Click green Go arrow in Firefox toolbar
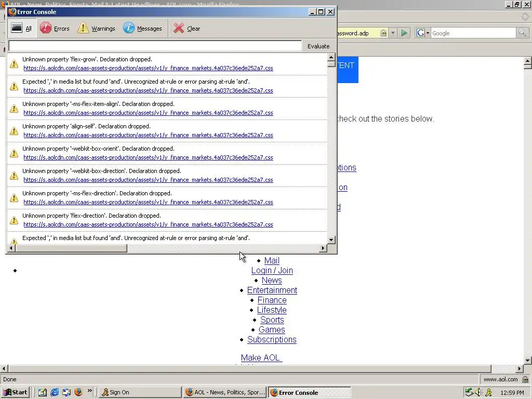Viewport: 532px width, 399px height. pos(404,33)
